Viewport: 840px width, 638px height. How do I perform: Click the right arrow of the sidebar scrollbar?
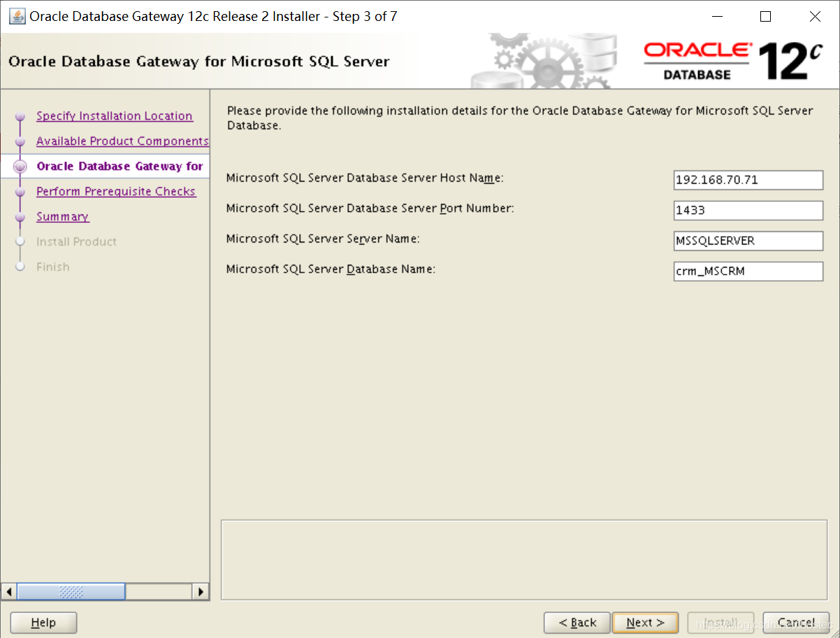(201, 592)
